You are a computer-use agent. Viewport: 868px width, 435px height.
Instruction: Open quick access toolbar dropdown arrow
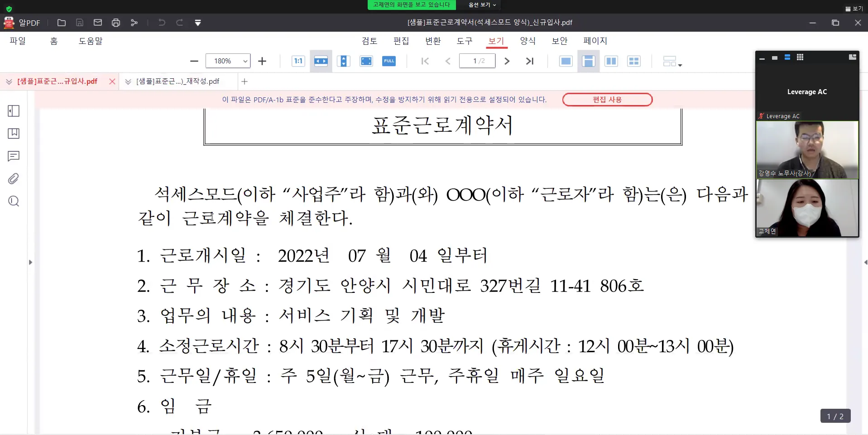(x=198, y=23)
